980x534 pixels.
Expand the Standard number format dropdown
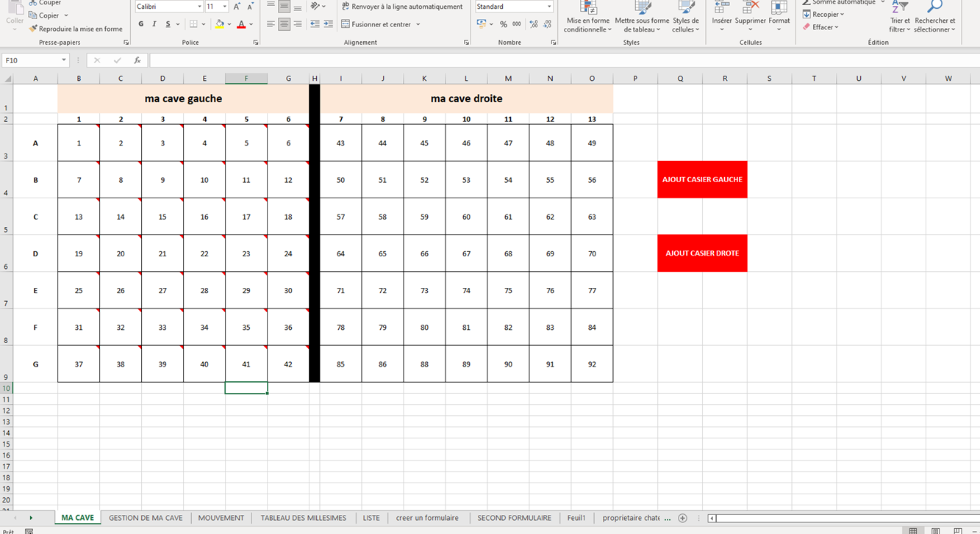[x=548, y=7]
